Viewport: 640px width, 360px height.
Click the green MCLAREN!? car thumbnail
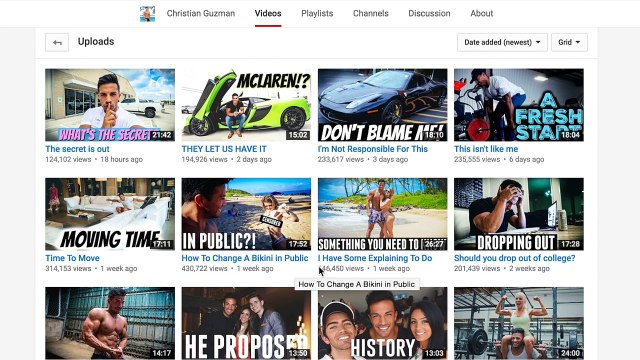tap(246, 105)
